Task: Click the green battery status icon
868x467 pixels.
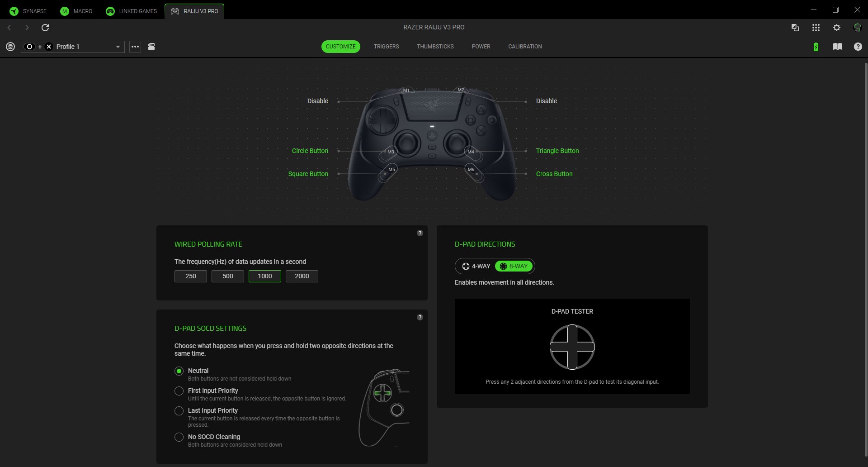Action: tap(816, 47)
